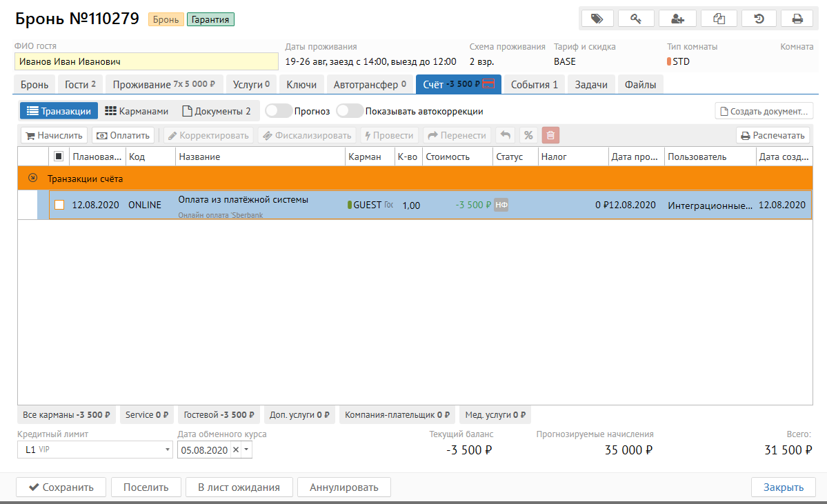827x504 pixels.
Task: Check the ONLINE payment transaction checkbox
Action: click(x=59, y=205)
